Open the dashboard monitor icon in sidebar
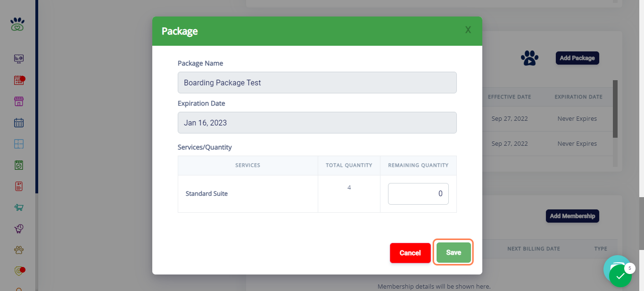Viewport: 644px width, 291px height. pos(19,59)
